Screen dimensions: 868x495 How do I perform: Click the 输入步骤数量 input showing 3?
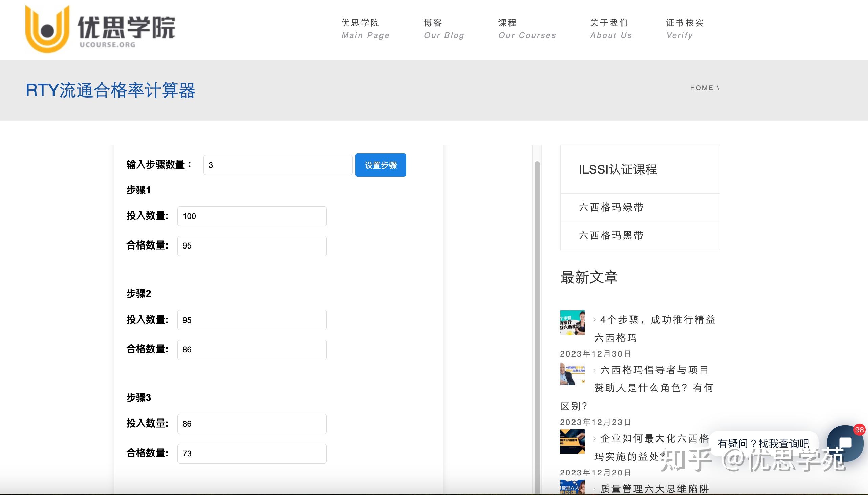tap(278, 165)
